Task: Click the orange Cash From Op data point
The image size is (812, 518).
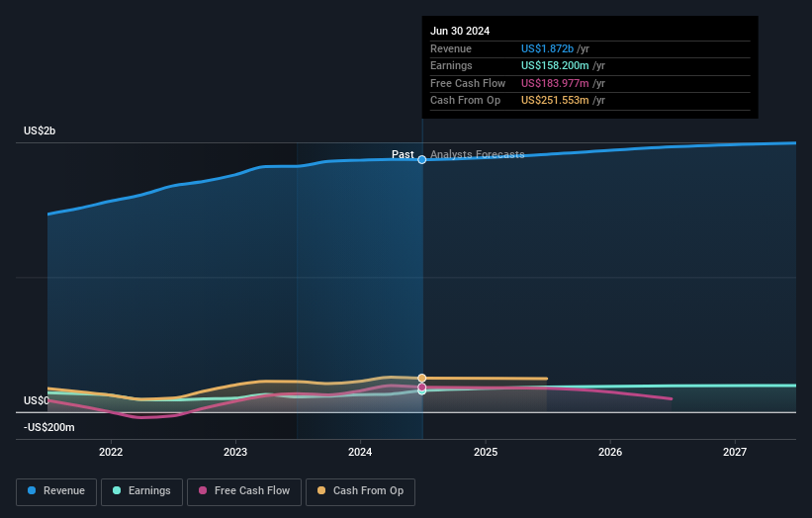Action: click(422, 379)
